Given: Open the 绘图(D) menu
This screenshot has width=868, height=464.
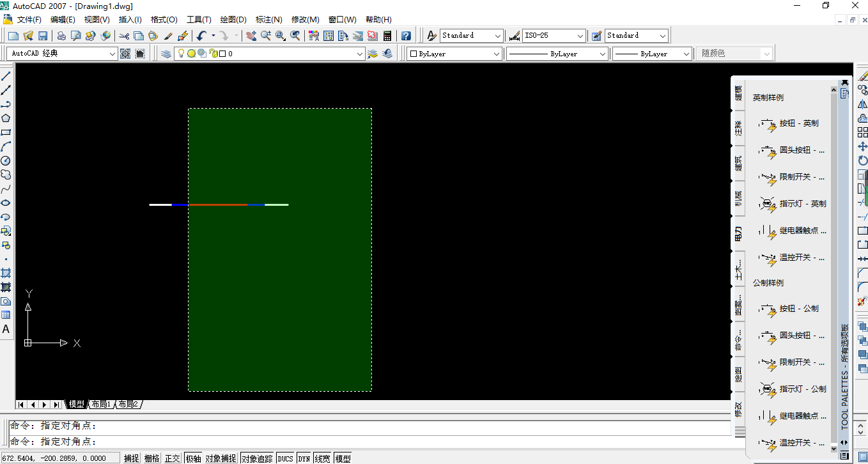Looking at the screenshot, I should (233, 20).
